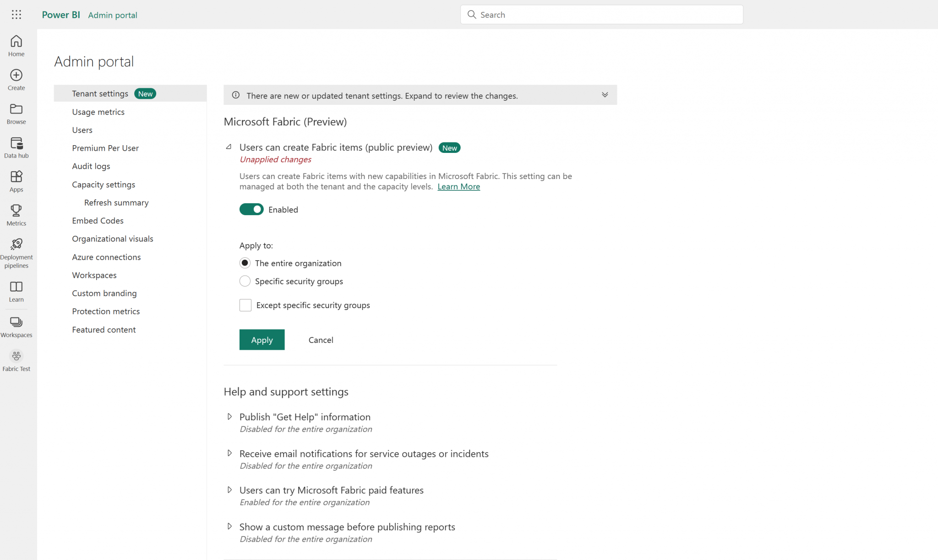Open the app launcher grid icon
This screenshot has width=938, height=560.
tap(16, 15)
